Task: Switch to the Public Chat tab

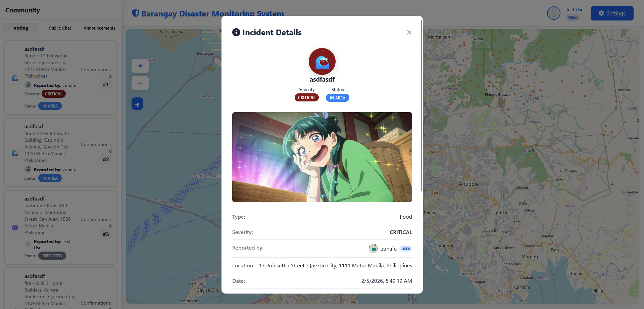Action: click(x=60, y=28)
